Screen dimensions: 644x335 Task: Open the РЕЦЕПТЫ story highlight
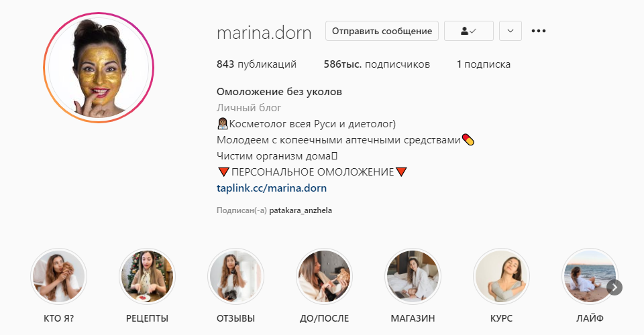(x=147, y=276)
